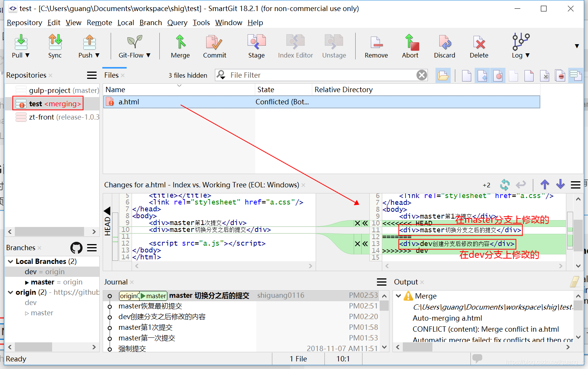The image size is (588, 369).
Task: Toggle the faded blank-page file filter
Action: (x=513, y=75)
